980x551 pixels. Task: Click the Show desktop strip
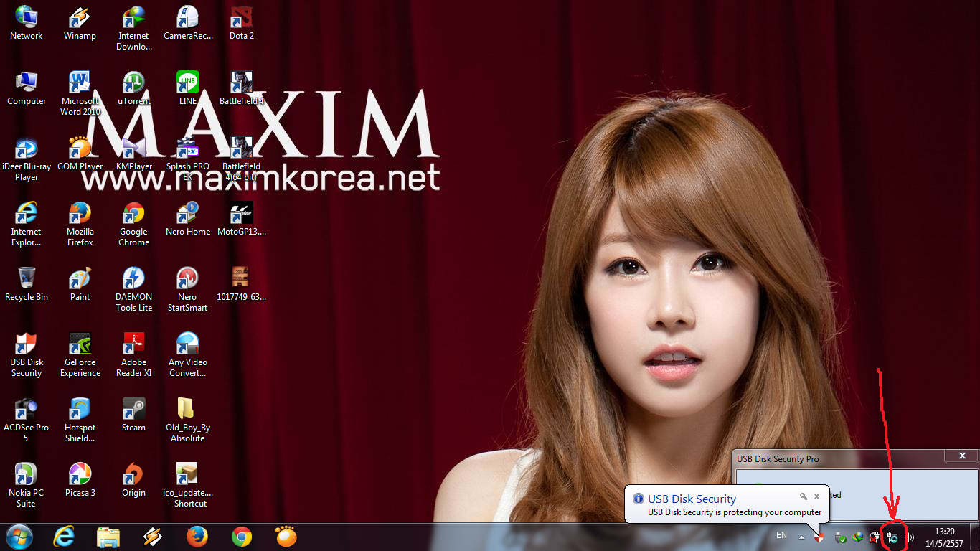[975, 537]
